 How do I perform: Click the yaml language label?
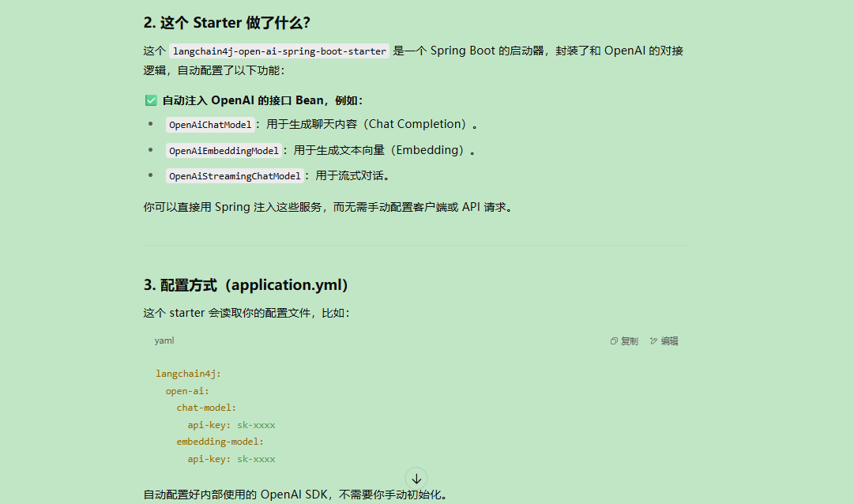click(x=164, y=340)
